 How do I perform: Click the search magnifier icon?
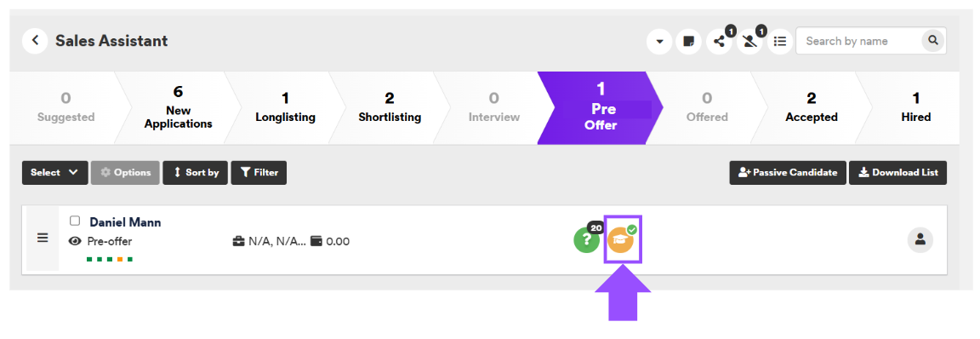[x=933, y=41]
